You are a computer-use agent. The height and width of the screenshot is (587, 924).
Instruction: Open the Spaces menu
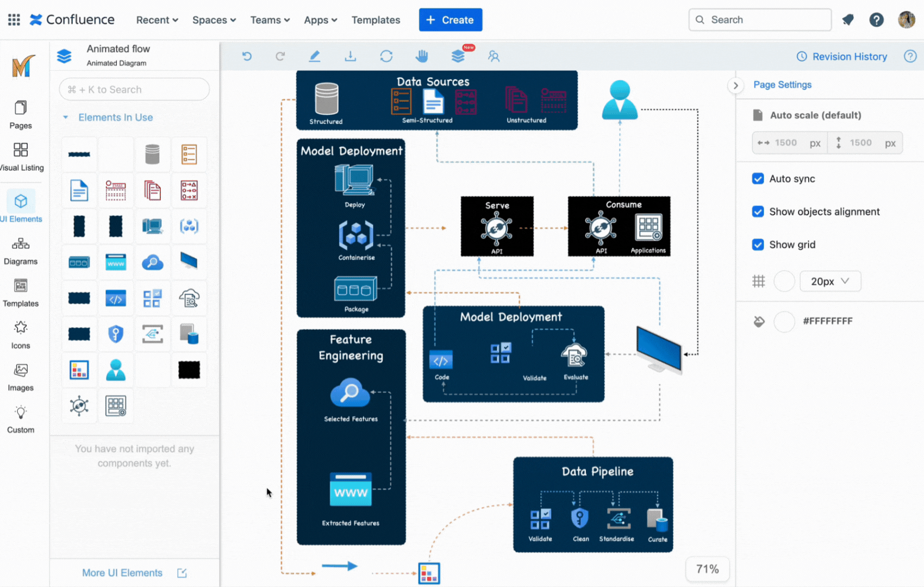[214, 20]
